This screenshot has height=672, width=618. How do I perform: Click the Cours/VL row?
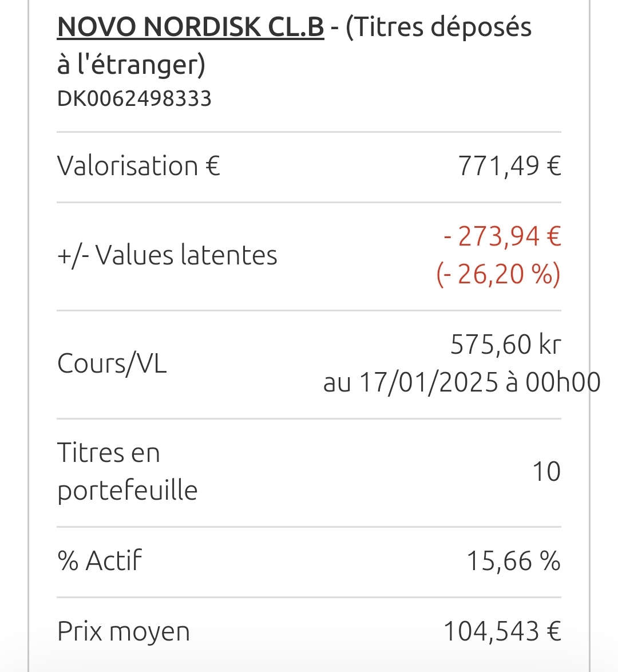coord(309,364)
